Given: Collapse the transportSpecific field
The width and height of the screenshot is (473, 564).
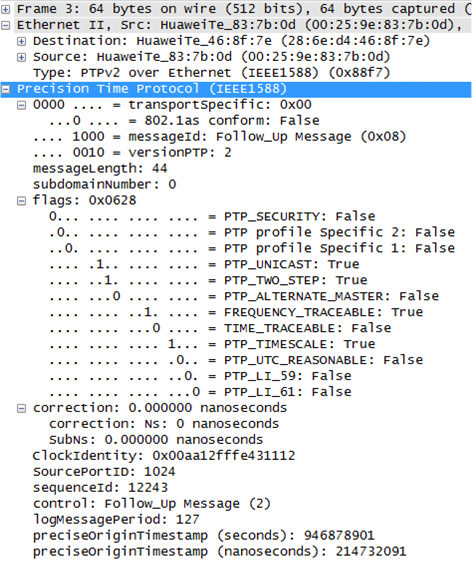Looking at the screenshot, I should coord(22,105).
